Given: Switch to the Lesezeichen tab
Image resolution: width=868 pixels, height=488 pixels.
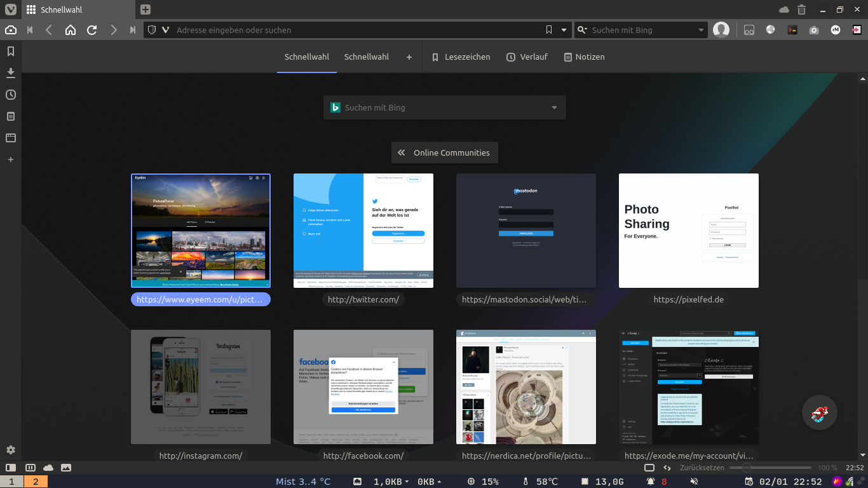Looking at the screenshot, I should pyautogui.click(x=461, y=57).
